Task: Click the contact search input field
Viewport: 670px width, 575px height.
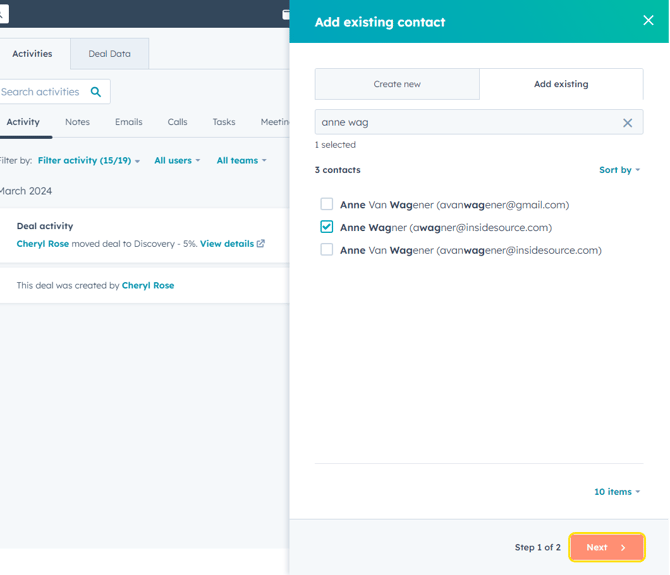Action: click(x=465, y=123)
